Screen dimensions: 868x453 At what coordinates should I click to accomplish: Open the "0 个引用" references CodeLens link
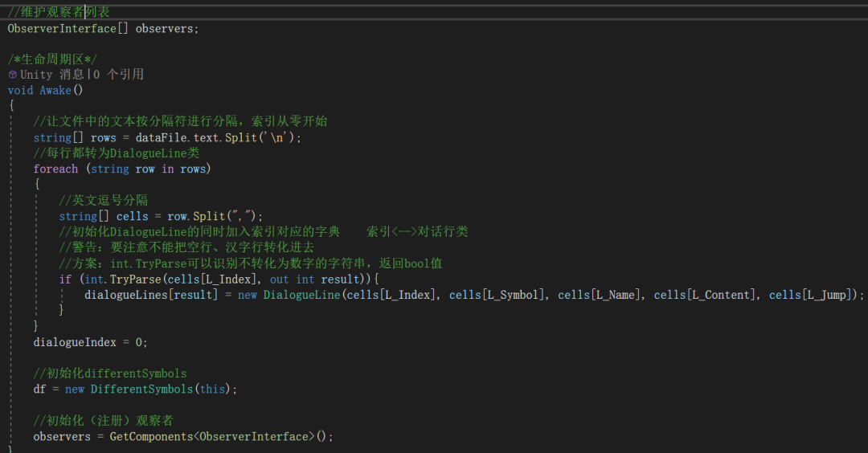tap(118, 75)
